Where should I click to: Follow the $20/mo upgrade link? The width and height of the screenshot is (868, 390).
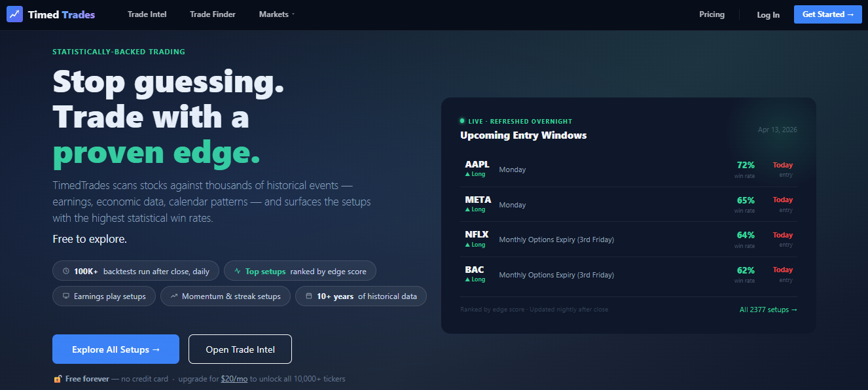pyautogui.click(x=234, y=379)
